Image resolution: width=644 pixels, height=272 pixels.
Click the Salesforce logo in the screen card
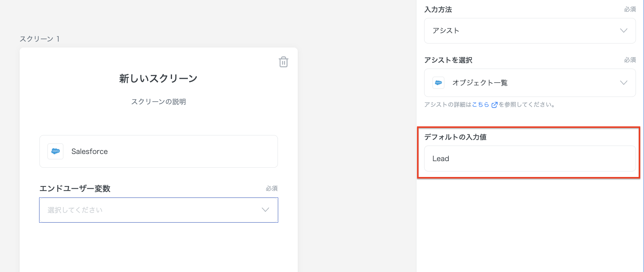click(56, 151)
